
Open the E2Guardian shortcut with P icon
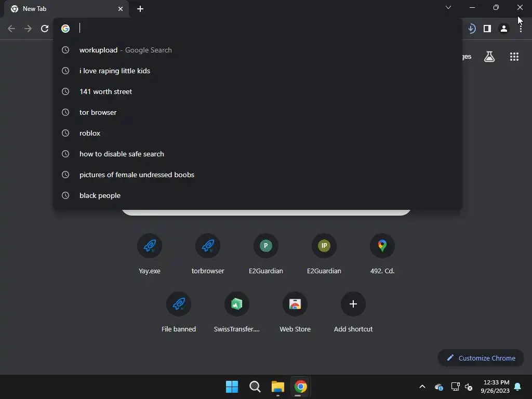(x=266, y=254)
